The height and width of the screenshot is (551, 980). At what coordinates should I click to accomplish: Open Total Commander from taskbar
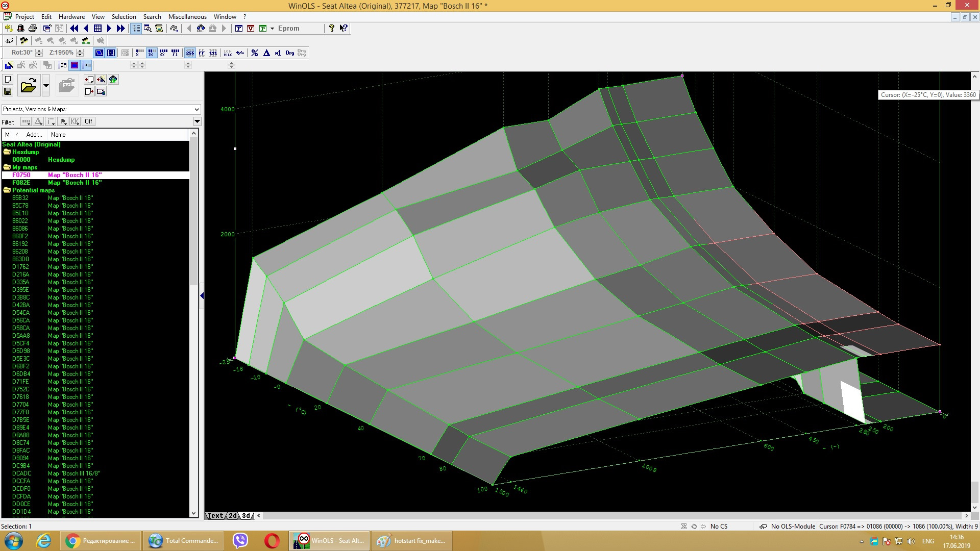(x=184, y=541)
